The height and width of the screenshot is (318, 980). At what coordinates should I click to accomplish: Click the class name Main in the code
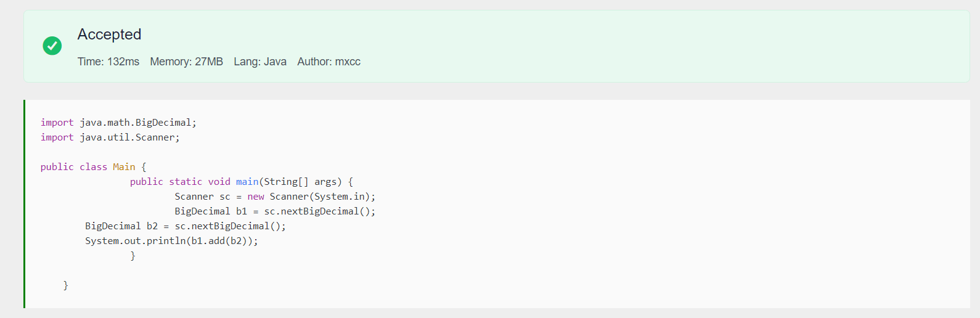124,167
